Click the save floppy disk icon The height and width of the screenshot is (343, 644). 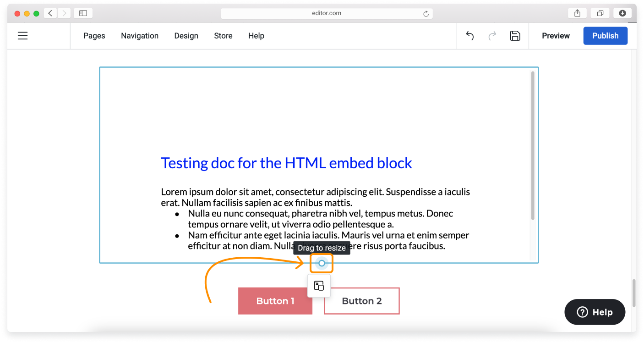click(x=515, y=36)
